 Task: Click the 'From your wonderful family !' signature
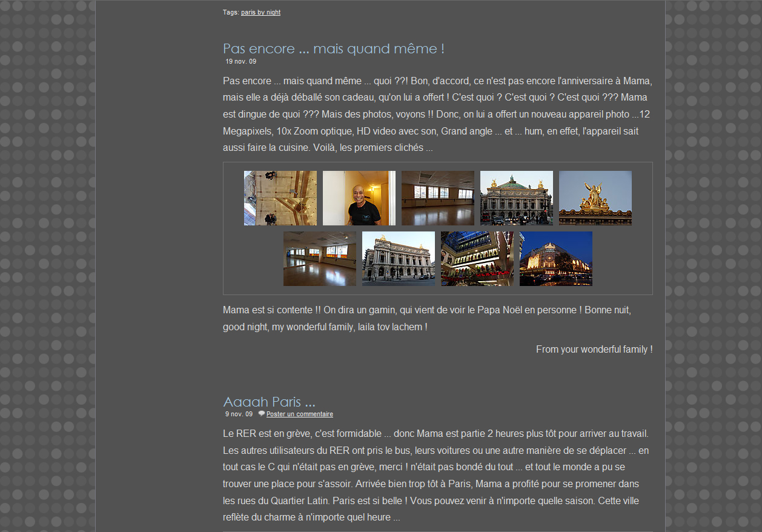(x=594, y=350)
